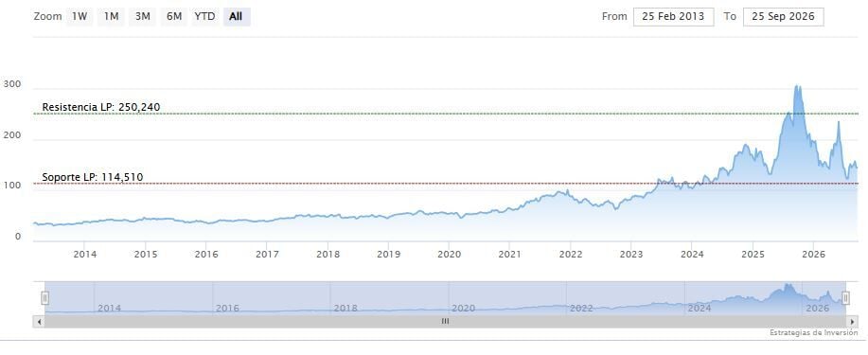Click the navigator right range handle
Screen dimensions: 868x355
pyautogui.click(x=845, y=298)
